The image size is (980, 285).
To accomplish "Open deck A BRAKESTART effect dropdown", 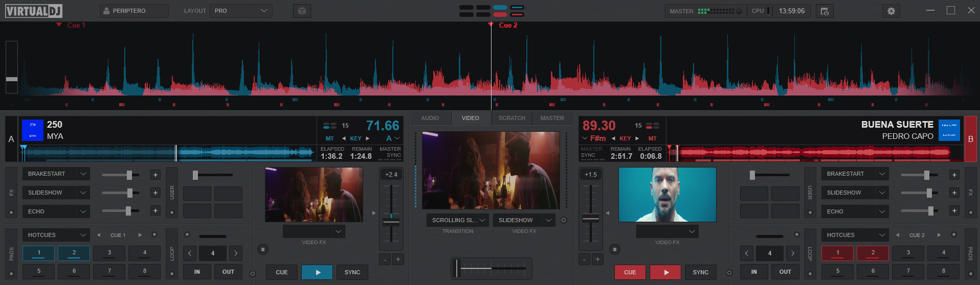I will pyautogui.click(x=56, y=174).
